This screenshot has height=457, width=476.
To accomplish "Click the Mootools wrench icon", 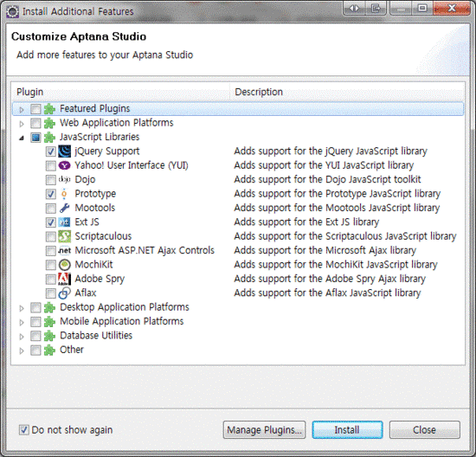I will click(64, 208).
